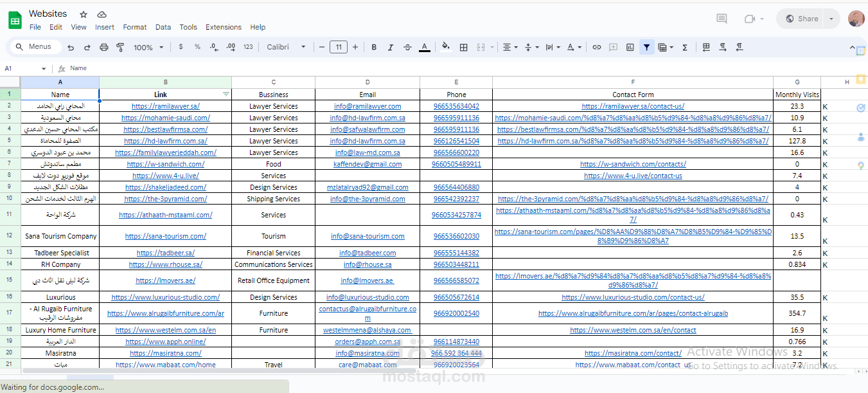The width and height of the screenshot is (868, 393).
Task: Format as currency with the dollar icon
Action: pos(181,47)
